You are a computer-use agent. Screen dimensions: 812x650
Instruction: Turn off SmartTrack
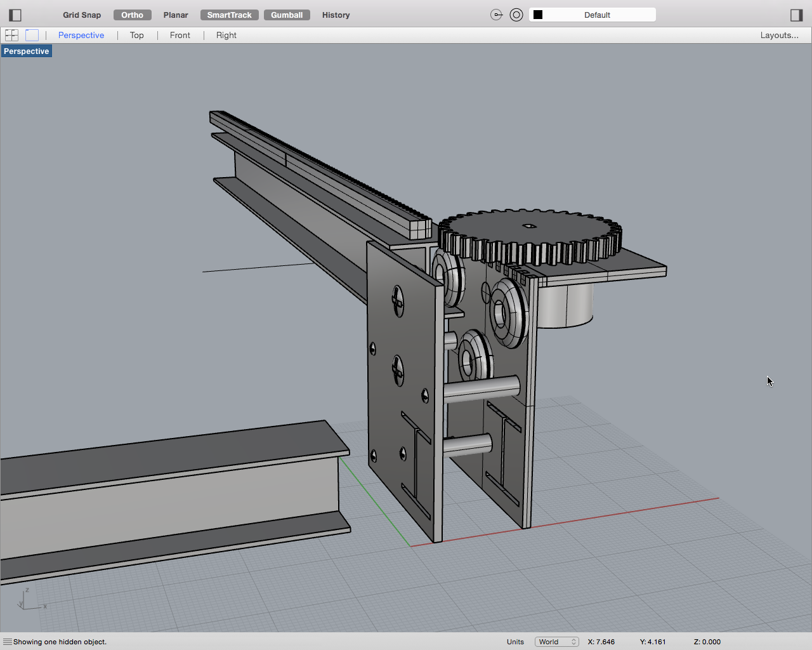230,15
